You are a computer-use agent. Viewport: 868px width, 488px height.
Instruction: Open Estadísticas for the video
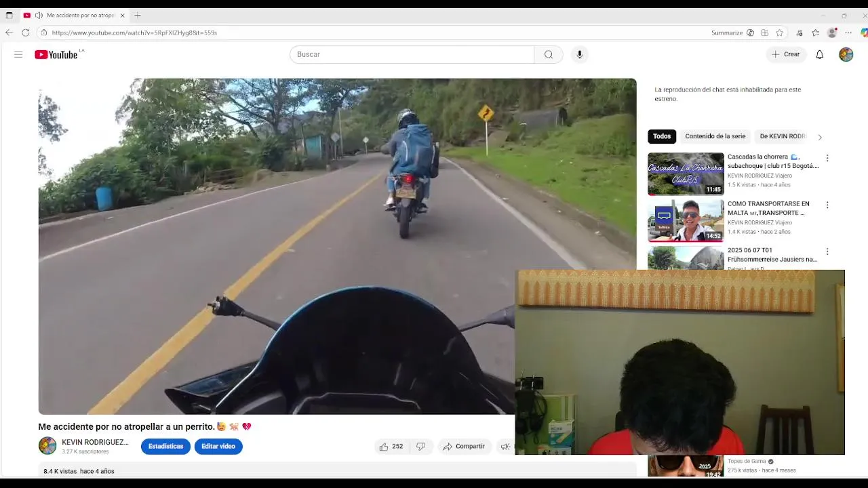(165, 446)
